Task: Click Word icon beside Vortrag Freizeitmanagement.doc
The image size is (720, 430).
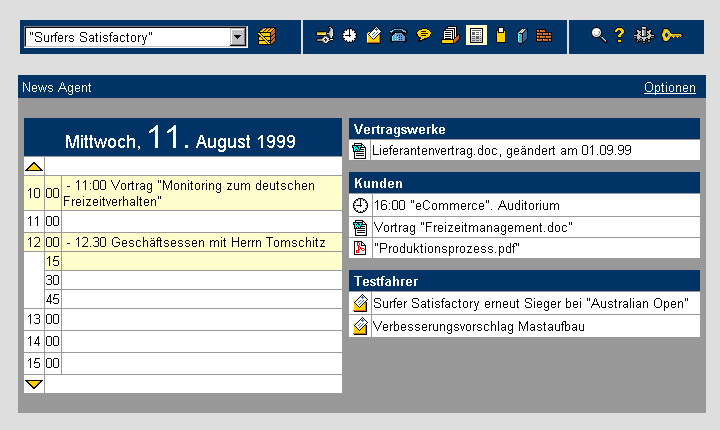Action: tap(360, 227)
